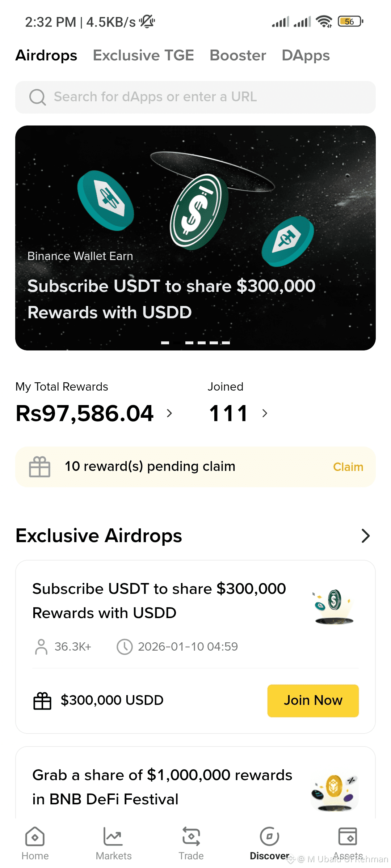The width and height of the screenshot is (391, 868).
Task: Tap the USDD coin thumbnail in airdrop card
Action: [333, 606]
